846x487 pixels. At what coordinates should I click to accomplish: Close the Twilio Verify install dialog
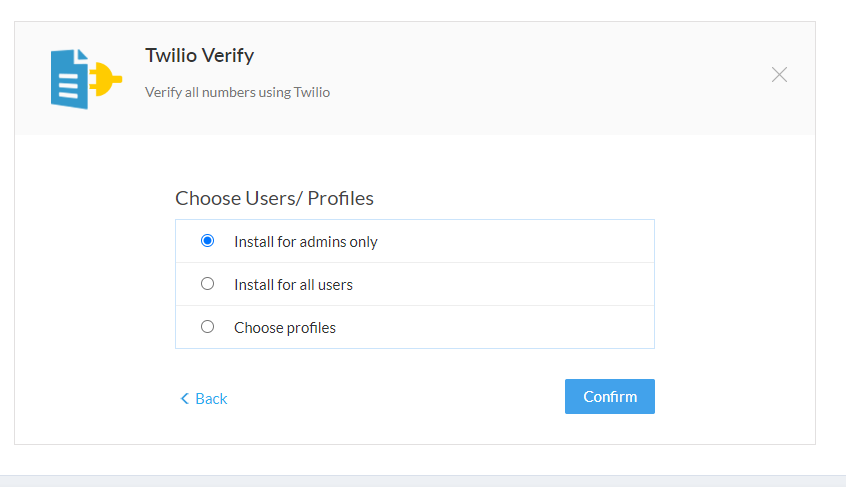point(779,74)
